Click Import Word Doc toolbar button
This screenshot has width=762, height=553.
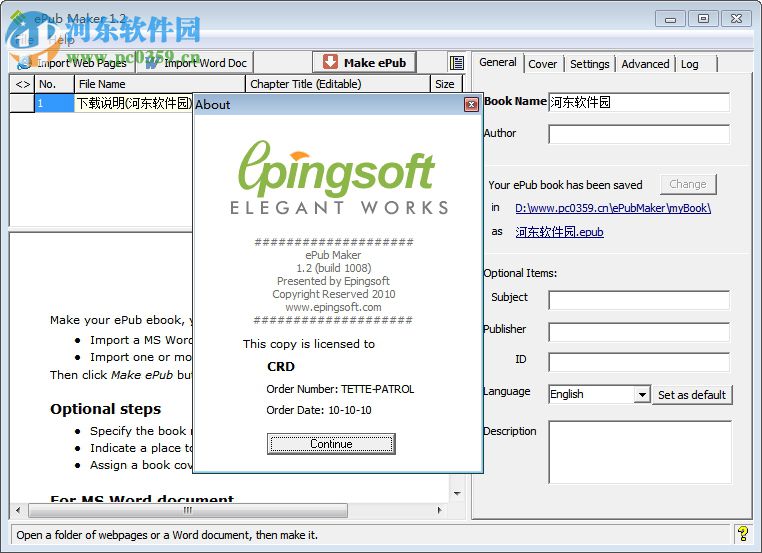point(195,63)
